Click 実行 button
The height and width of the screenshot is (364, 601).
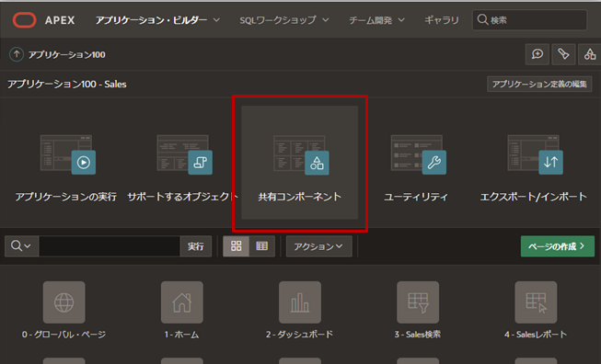click(x=195, y=246)
